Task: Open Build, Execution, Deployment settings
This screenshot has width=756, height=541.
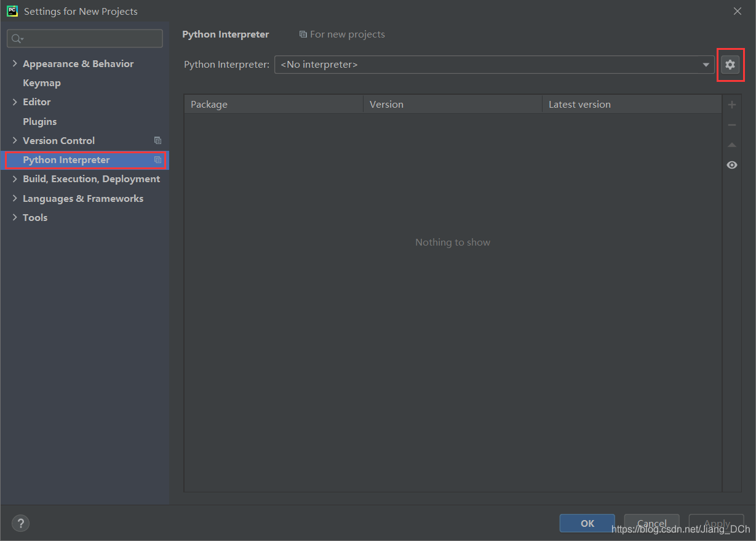Action: [92, 178]
